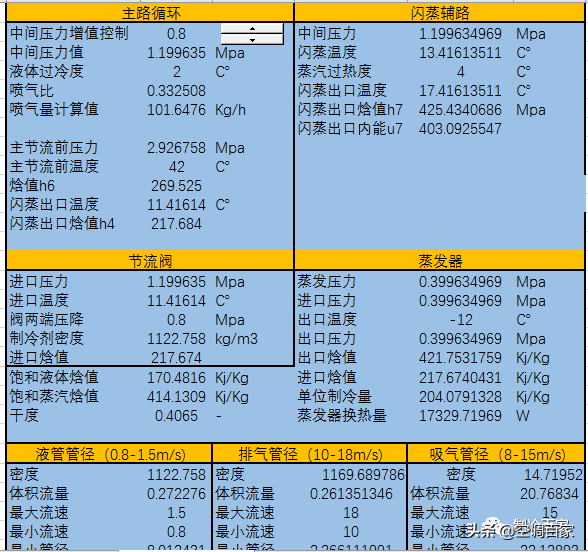This screenshot has height=552, width=588.
Task: Click the 排气 最小流速 value 10
Action: [351, 532]
